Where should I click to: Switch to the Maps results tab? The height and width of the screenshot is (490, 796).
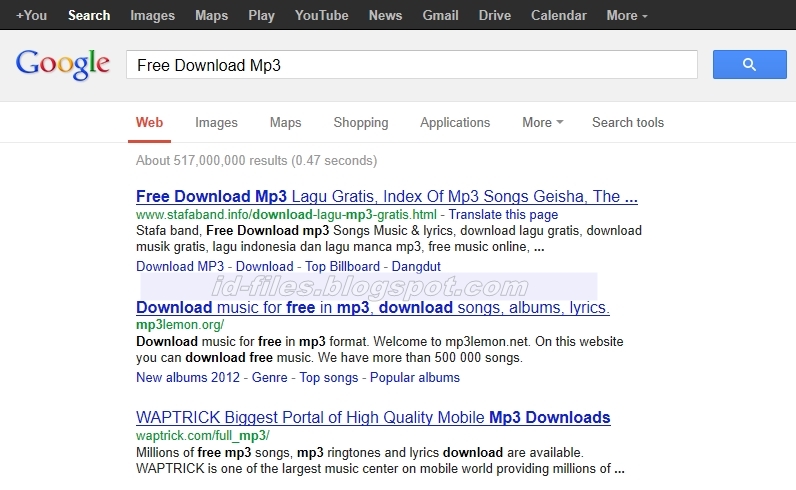point(285,122)
